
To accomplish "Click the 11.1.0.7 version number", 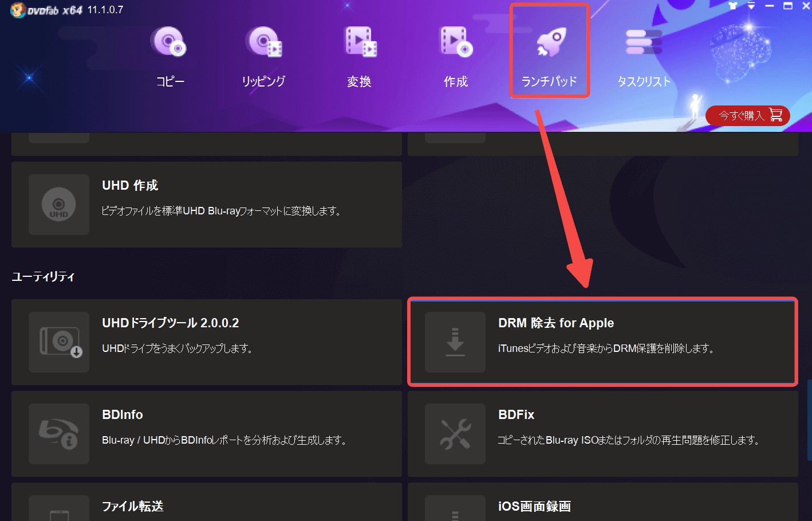I will [105, 10].
